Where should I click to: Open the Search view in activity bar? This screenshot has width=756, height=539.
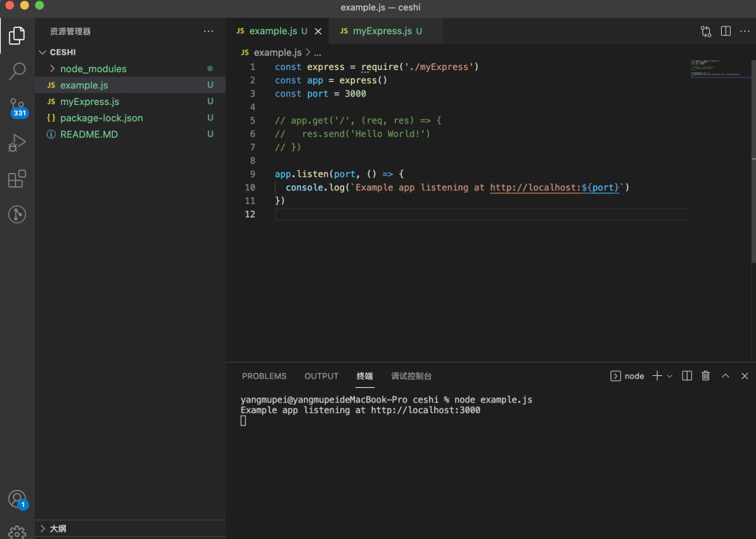coord(17,71)
